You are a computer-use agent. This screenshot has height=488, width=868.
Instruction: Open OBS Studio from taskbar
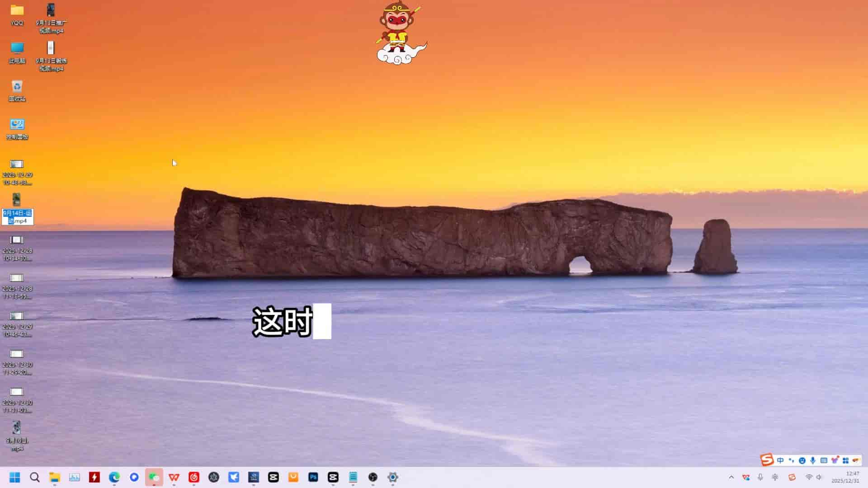pyautogui.click(x=373, y=477)
